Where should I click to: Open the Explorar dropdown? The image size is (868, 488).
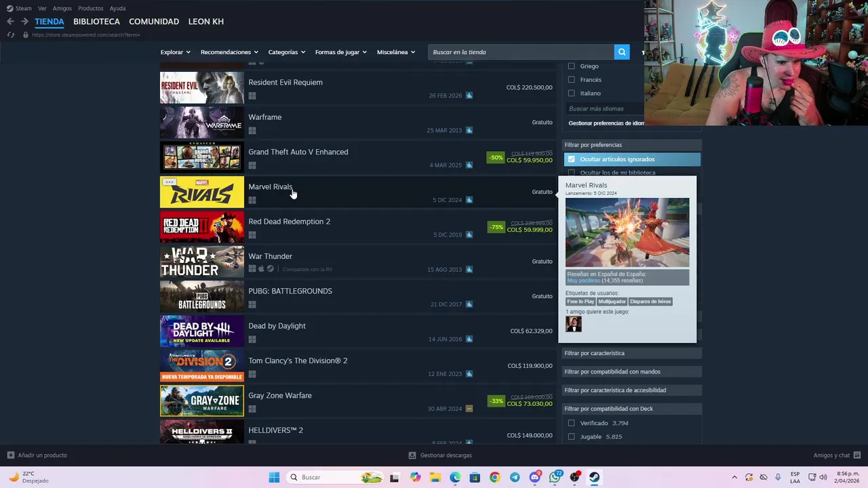point(175,52)
